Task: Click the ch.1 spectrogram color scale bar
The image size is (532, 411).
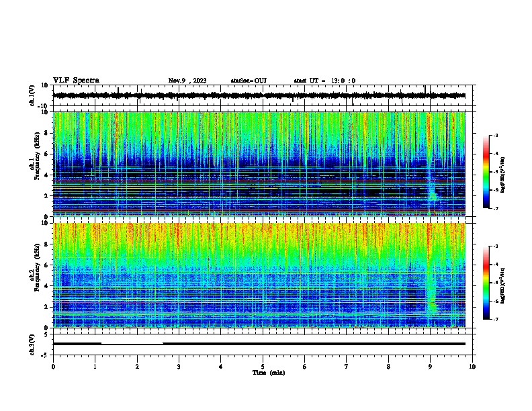Action: (x=486, y=172)
